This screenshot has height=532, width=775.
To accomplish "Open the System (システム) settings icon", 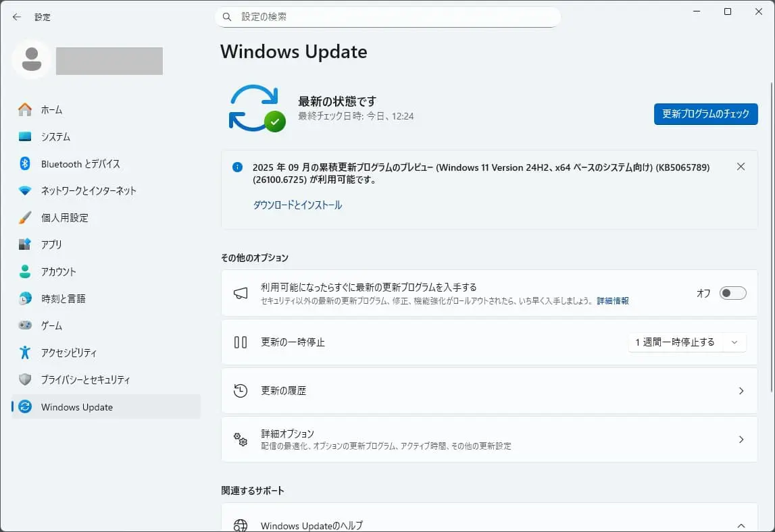I will (25, 136).
